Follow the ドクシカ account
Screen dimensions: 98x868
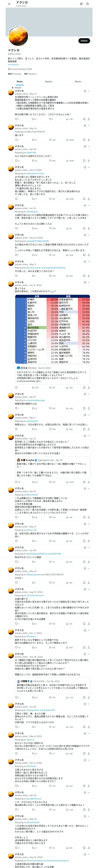coord(84,41)
